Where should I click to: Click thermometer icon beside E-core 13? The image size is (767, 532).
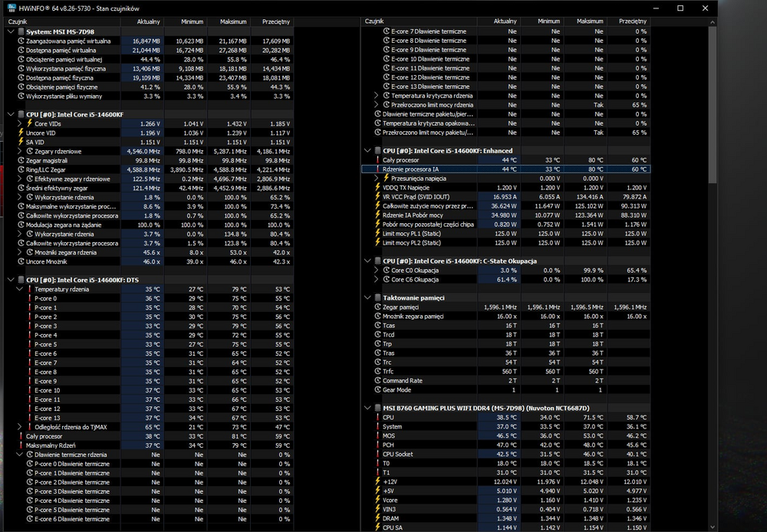tap(30, 418)
